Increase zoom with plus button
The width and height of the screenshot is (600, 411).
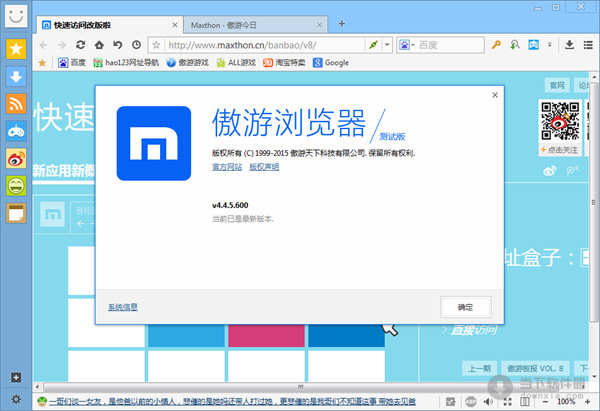point(587,401)
